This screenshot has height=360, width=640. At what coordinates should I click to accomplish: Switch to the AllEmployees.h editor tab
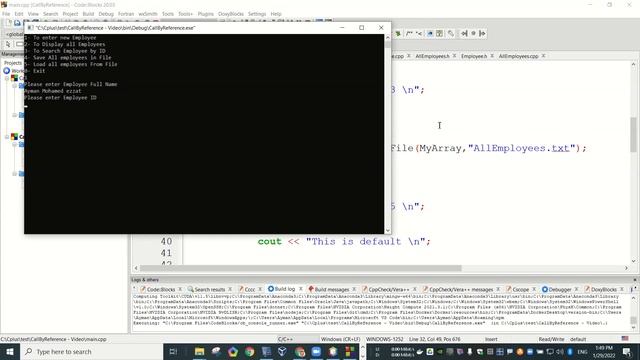point(432,56)
